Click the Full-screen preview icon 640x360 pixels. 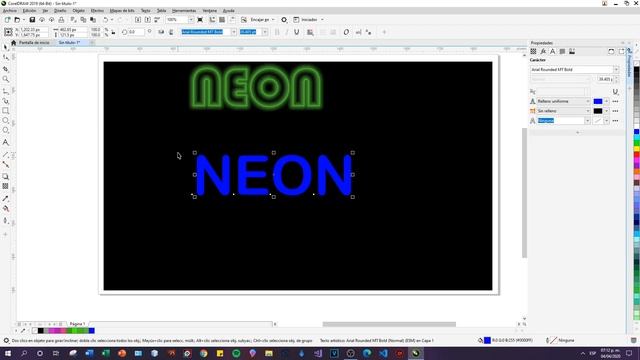click(200, 20)
